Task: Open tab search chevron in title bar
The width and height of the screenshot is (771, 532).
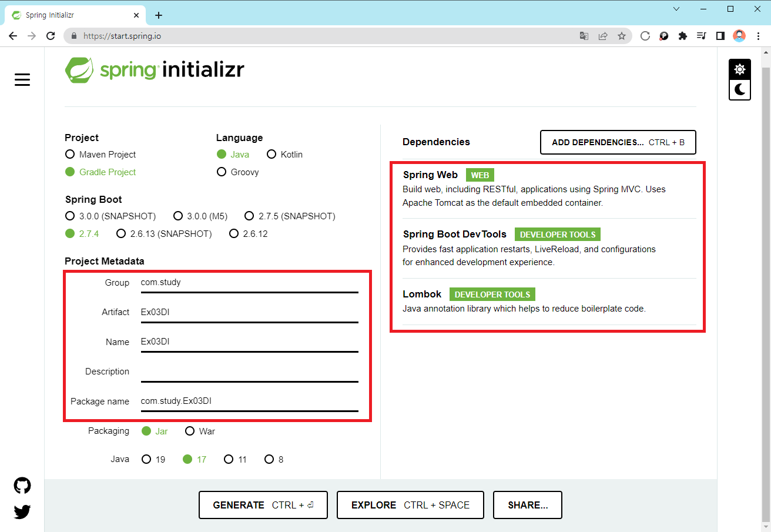Action: (676, 9)
